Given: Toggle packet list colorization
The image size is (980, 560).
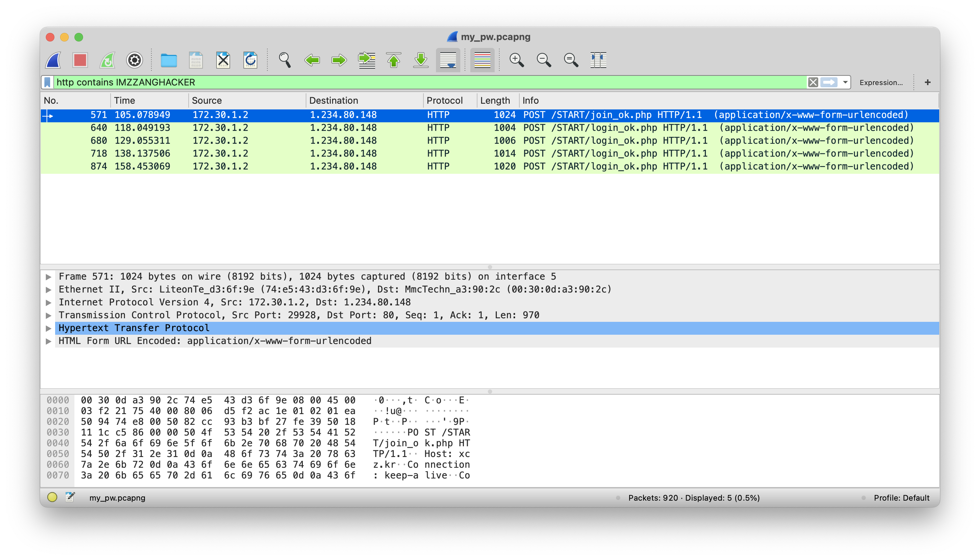Looking at the screenshot, I should pos(482,60).
